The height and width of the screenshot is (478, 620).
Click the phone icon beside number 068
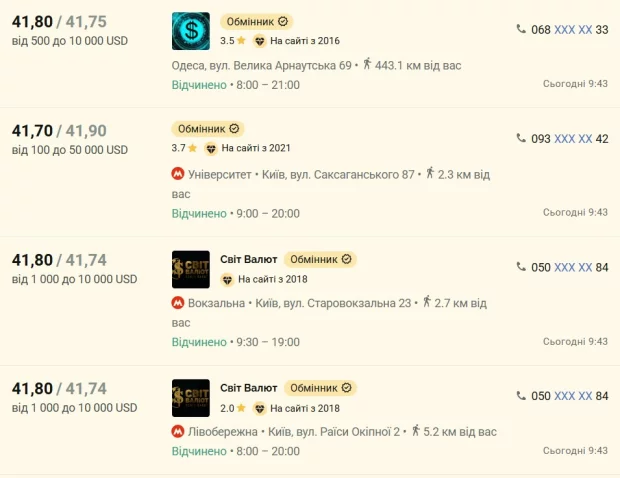pyautogui.click(x=521, y=29)
